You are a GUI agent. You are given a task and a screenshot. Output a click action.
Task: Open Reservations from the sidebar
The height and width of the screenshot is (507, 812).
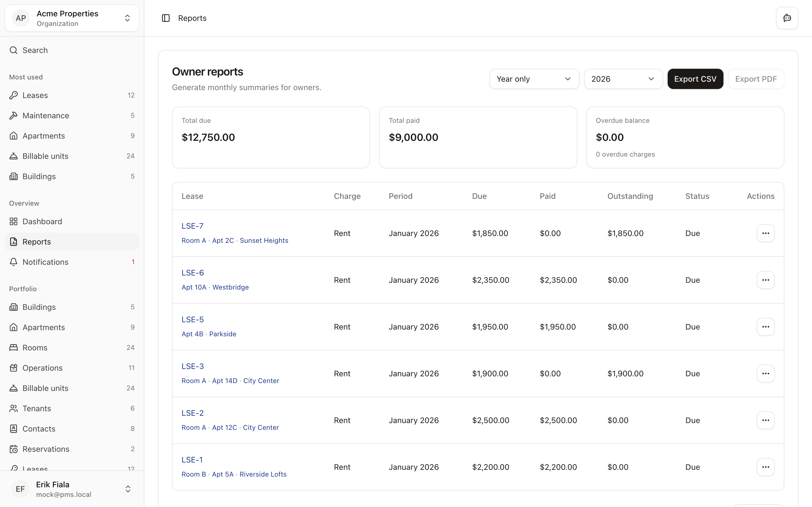[x=46, y=449]
